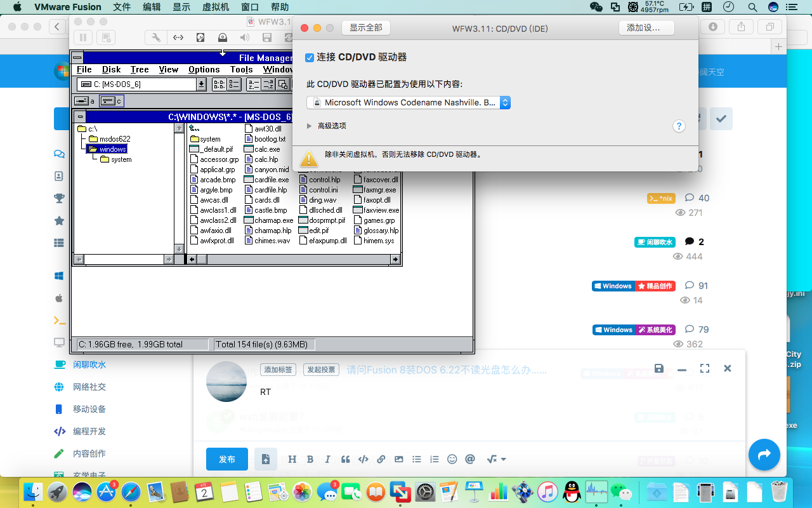The height and width of the screenshot is (508, 812).
Task: Expand the post editor to fullscreen
Action: coord(705,368)
